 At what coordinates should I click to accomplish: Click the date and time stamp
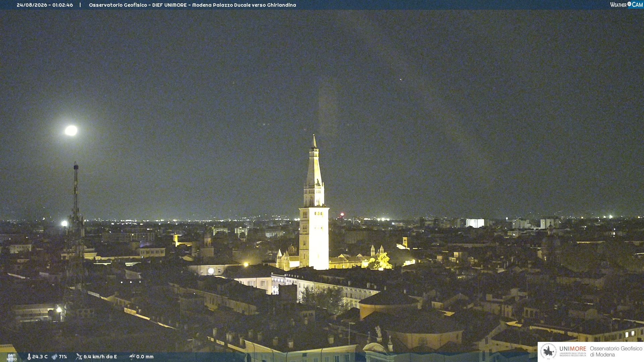[x=45, y=5]
